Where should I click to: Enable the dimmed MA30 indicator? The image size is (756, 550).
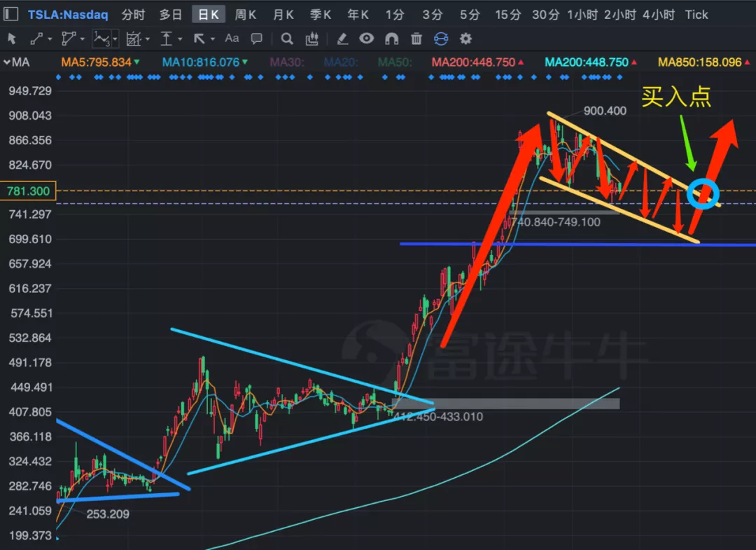[287, 62]
